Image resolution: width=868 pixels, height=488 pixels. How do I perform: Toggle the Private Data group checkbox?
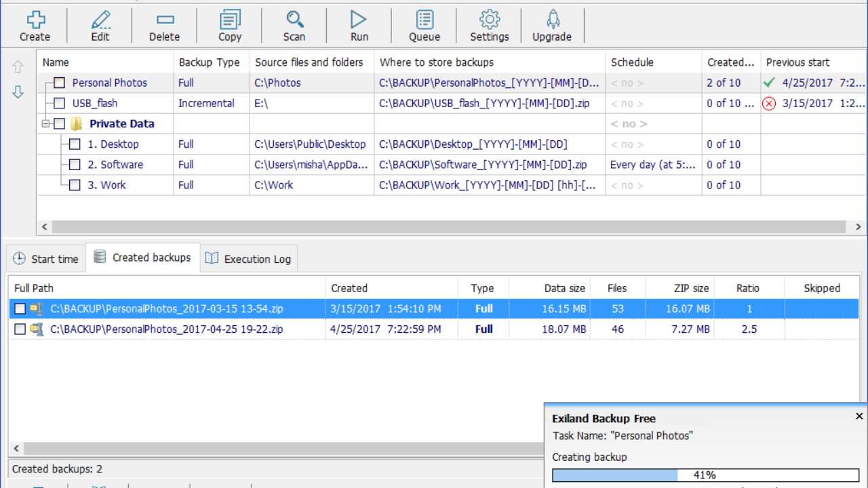click(x=60, y=123)
